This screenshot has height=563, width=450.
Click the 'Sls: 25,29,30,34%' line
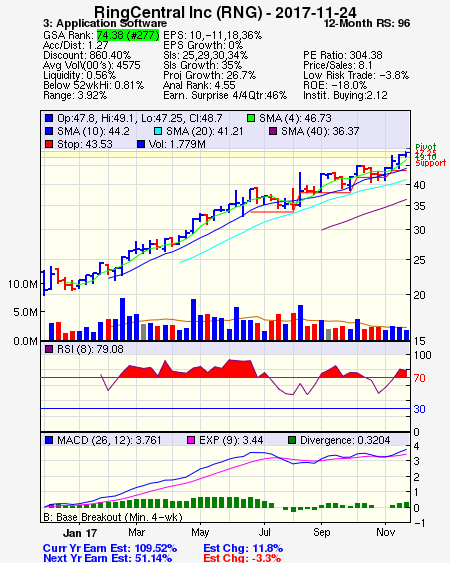(205, 55)
